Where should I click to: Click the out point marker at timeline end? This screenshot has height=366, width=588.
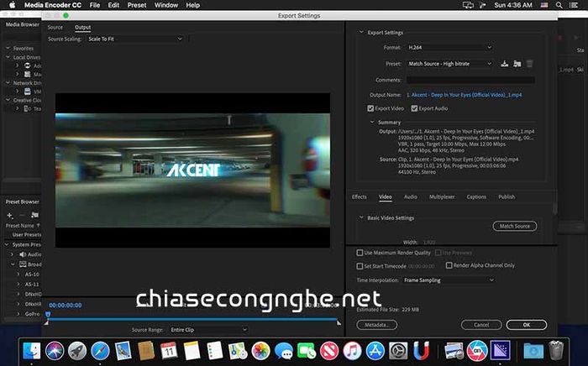339,322
